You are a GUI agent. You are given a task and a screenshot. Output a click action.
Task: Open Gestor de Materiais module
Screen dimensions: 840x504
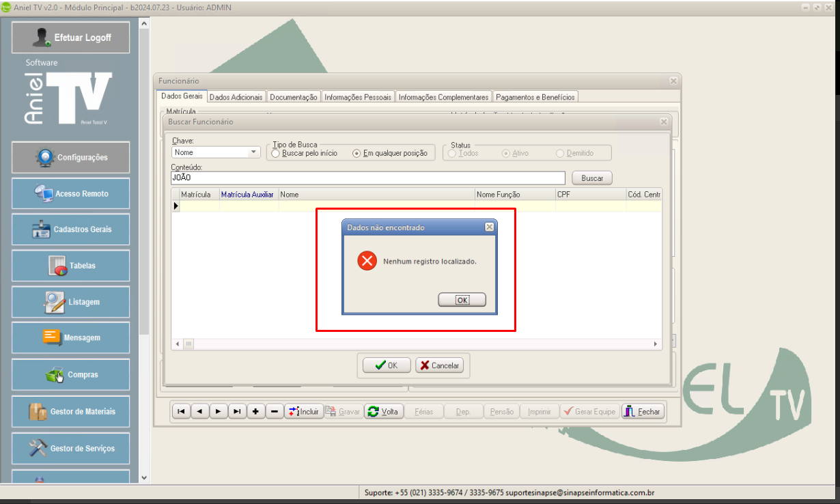(x=70, y=412)
